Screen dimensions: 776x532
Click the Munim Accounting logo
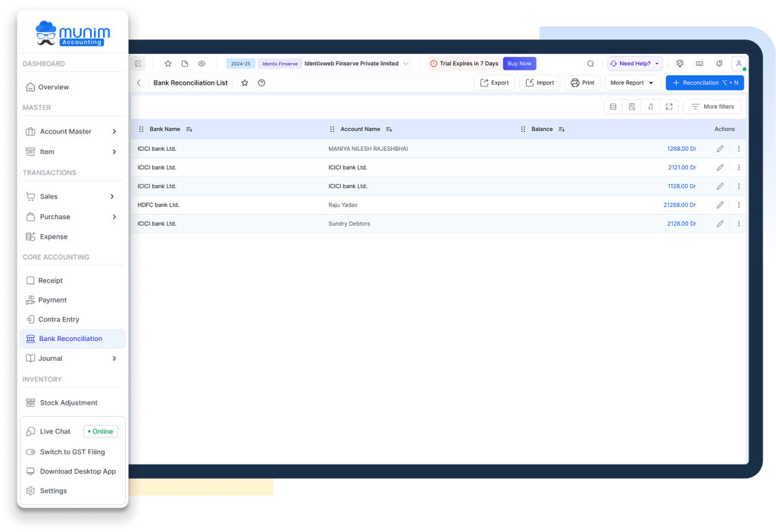click(x=73, y=33)
